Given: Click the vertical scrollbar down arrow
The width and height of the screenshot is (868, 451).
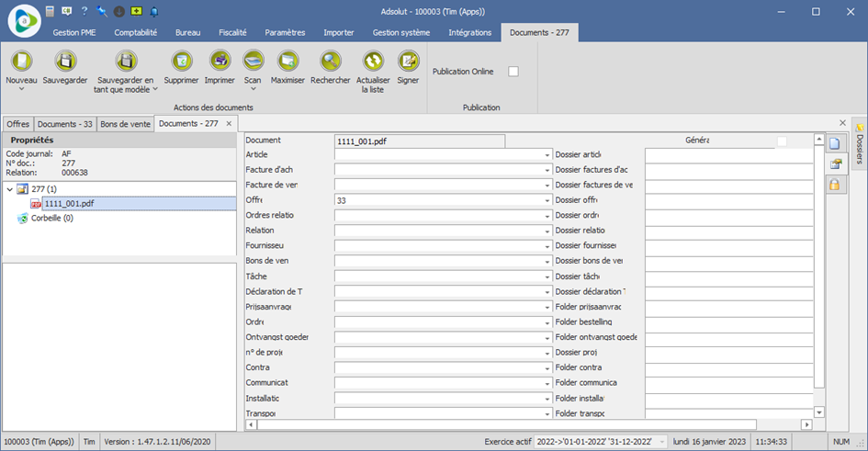Looking at the screenshot, I should [819, 412].
